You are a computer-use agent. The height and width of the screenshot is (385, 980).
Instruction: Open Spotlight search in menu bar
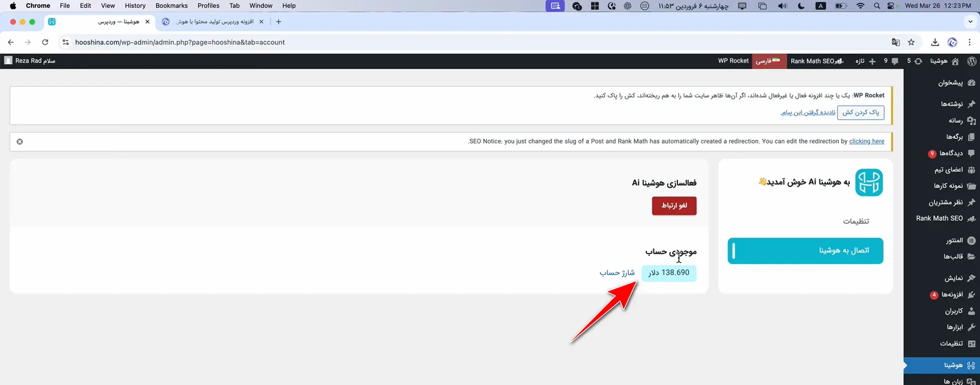877,6
